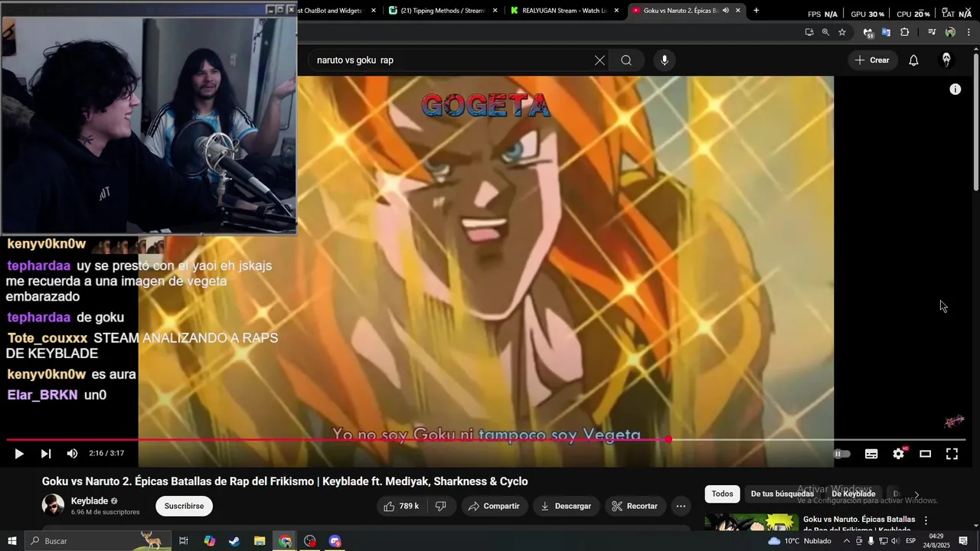Enter fullscreen mode
The width and height of the screenshot is (980, 551).
click(x=952, y=454)
